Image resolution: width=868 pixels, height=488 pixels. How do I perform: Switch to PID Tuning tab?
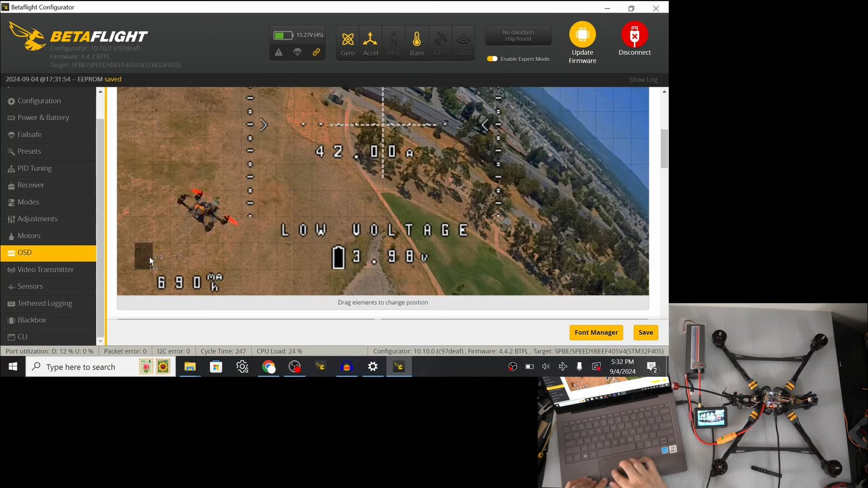click(x=48, y=168)
